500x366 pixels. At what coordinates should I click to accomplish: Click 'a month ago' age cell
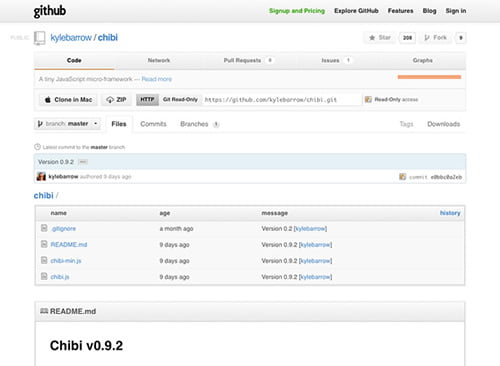click(176, 229)
